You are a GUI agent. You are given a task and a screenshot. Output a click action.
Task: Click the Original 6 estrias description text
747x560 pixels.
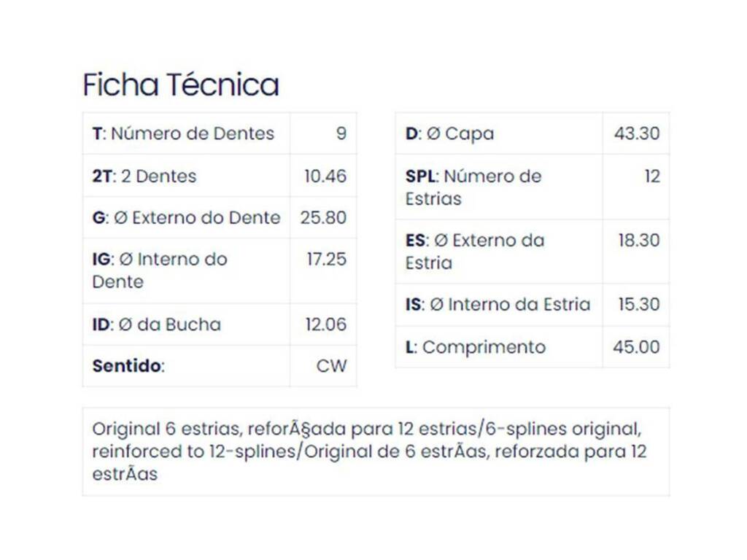[369, 451]
